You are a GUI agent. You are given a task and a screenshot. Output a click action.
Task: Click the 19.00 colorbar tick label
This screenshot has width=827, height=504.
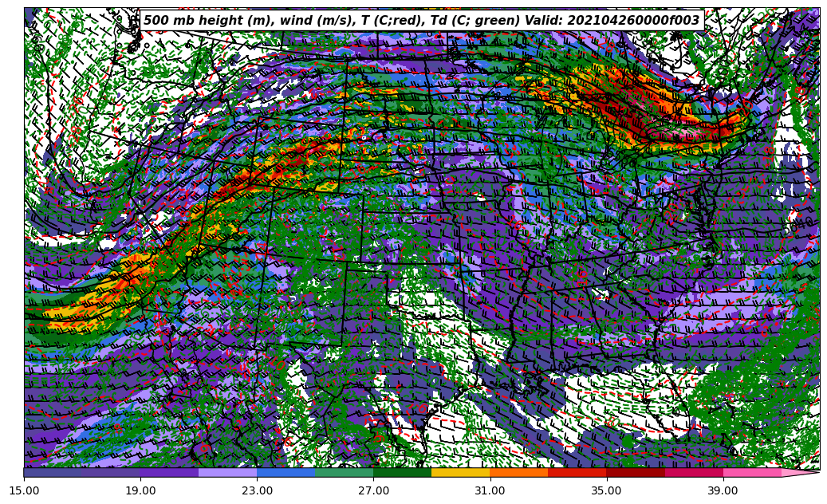140,490
